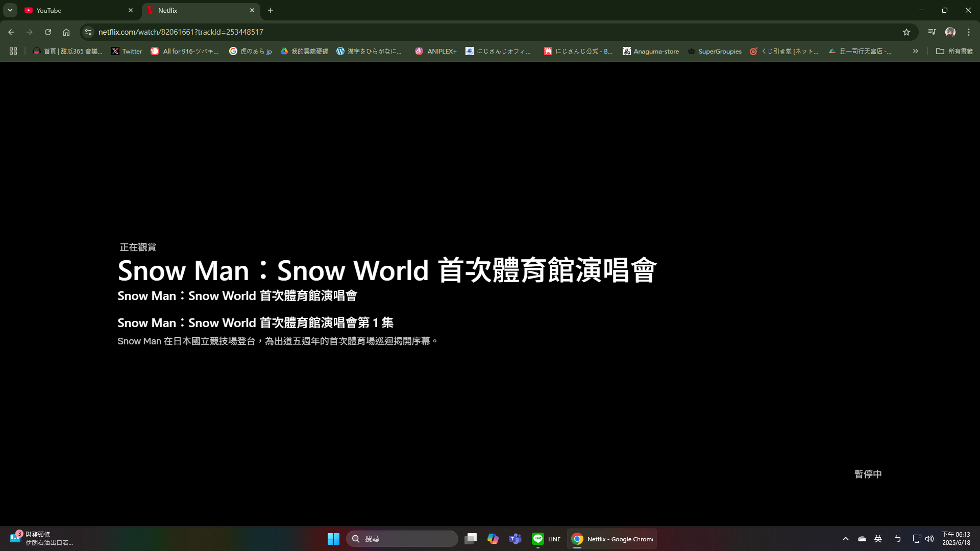The width and height of the screenshot is (980, 551).
Task: Open the にじさんじ公式 bookmark
Action: (578, 51)
